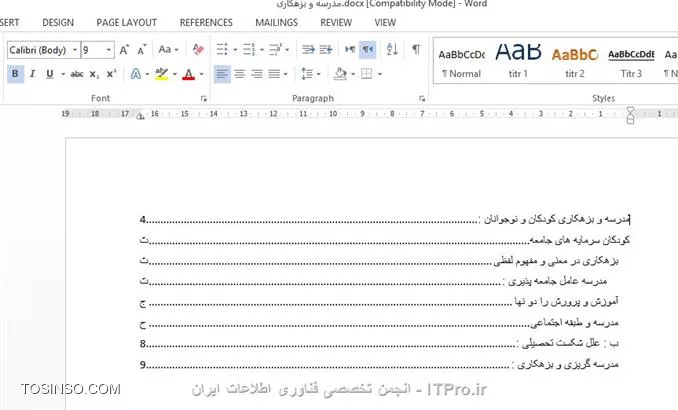Image resolution: width=678 pixels, height=410 pixels.
Task: Open the Font dialog launcher
Action: (204, 99)
